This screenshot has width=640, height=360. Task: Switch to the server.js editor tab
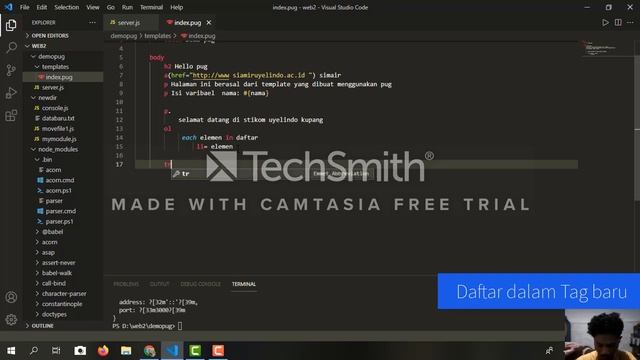pos(131,22)
